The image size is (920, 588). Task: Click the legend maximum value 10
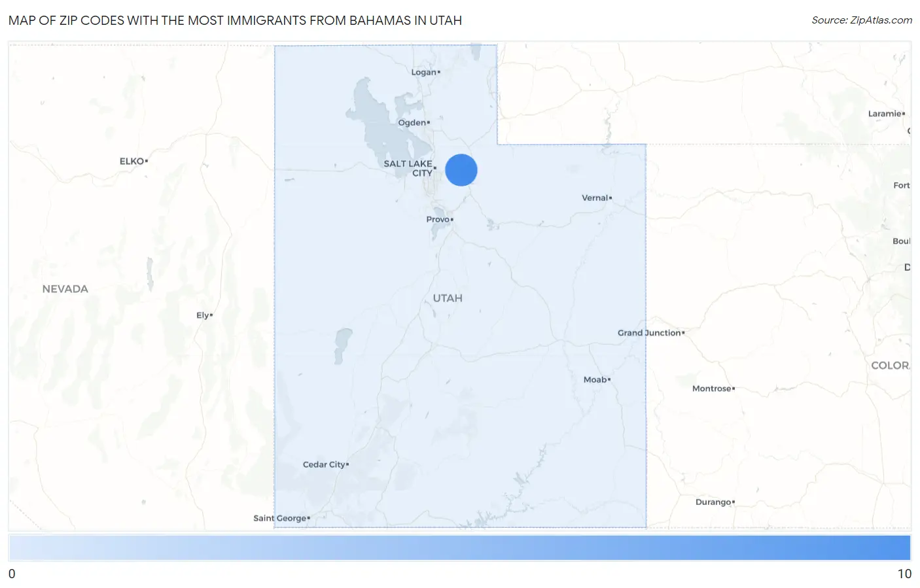pyautogui.click(x=904, y=574)
